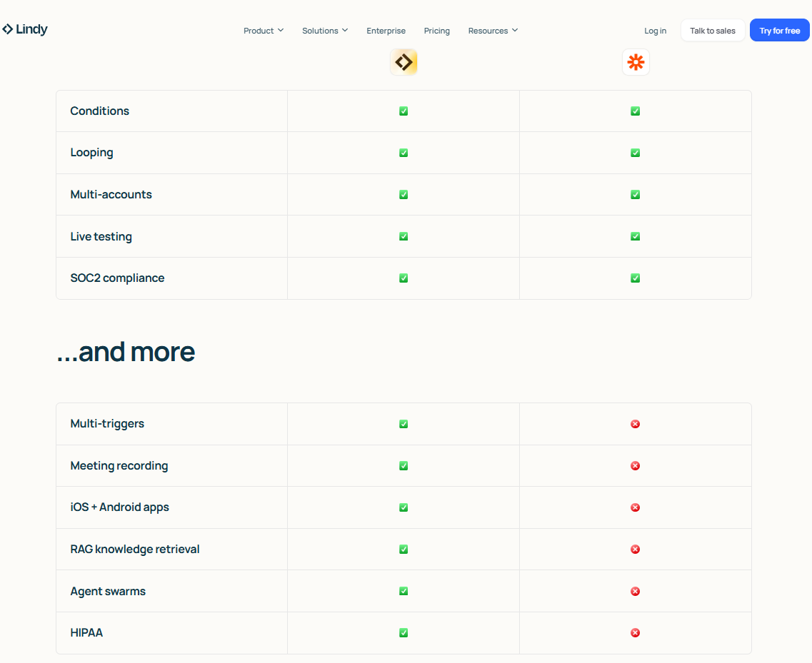This screenshot has height=663, width=812.
Task: Open the Product dropdown menu
Action: [264, 31]
